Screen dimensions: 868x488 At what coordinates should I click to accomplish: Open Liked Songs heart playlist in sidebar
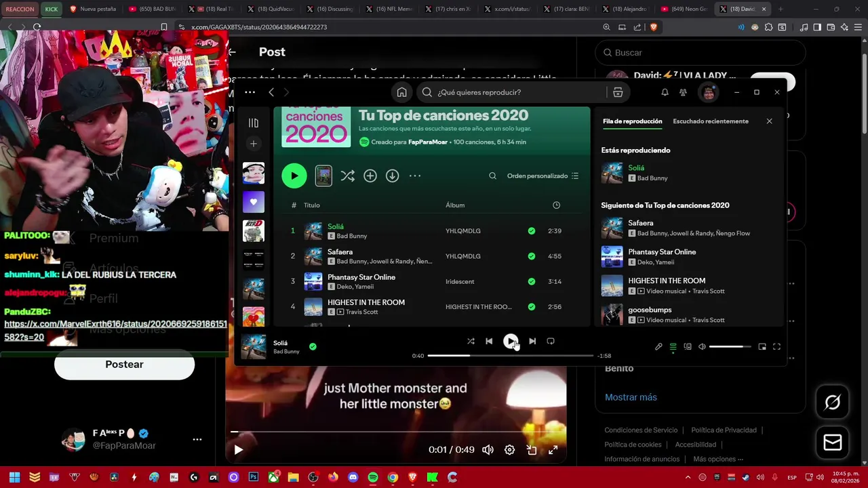click(254, 202)
